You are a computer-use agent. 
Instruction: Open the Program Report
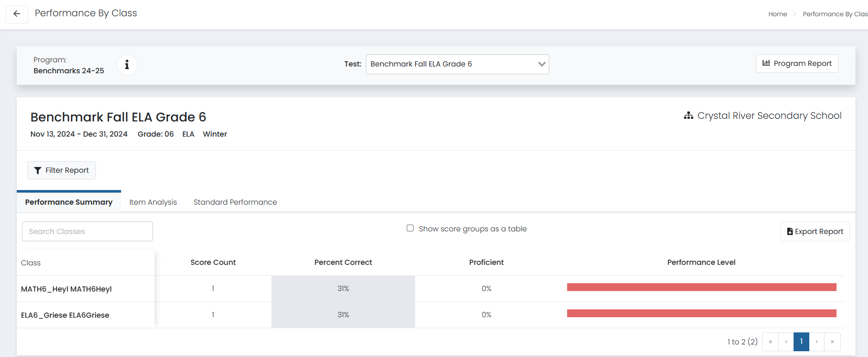797,63
